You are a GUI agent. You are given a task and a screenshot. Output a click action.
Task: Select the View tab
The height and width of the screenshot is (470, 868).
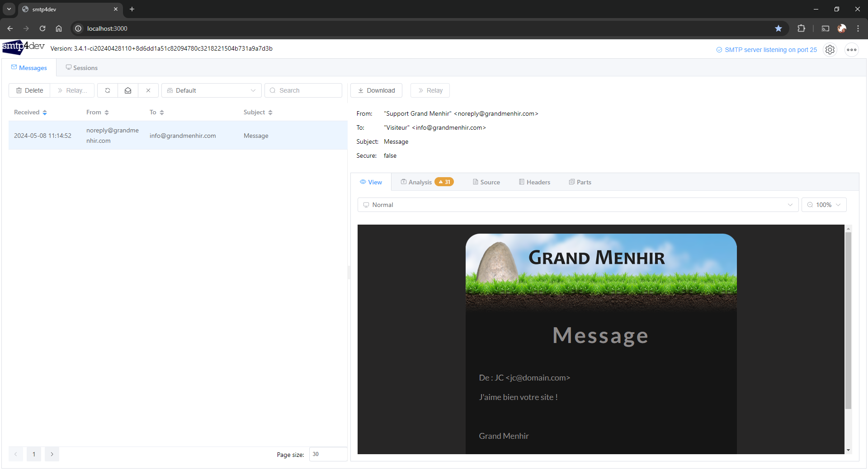pos(371,182)
